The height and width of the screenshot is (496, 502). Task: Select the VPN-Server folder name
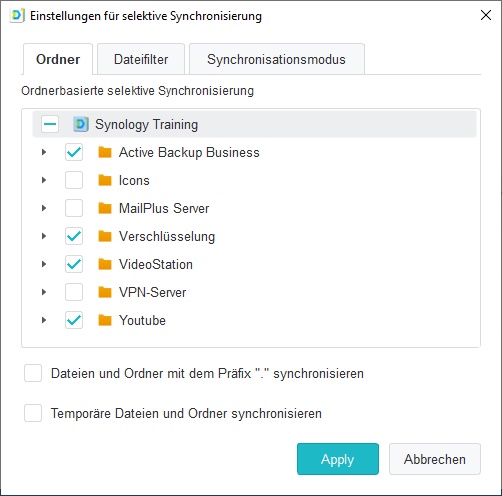click(153, 293)
